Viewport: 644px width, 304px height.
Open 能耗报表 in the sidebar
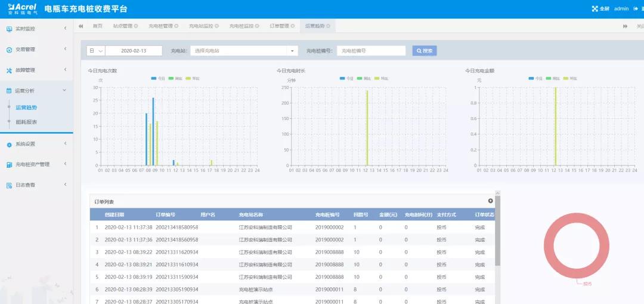point(26,122)
